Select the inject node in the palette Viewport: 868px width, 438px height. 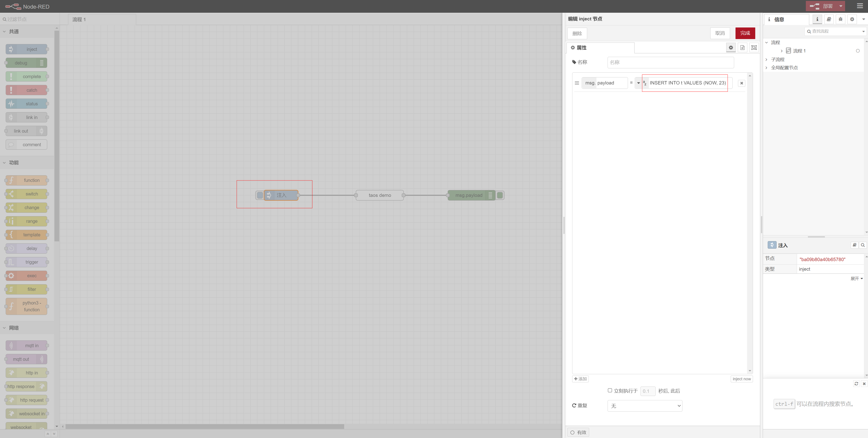click(26, 49)
